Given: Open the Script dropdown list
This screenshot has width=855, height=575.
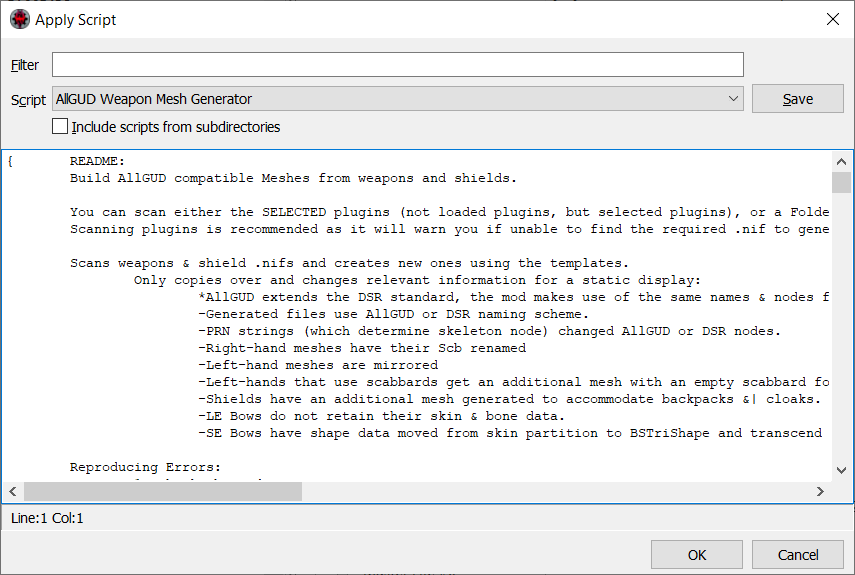Looking at the screenshot, I should 398,99.
